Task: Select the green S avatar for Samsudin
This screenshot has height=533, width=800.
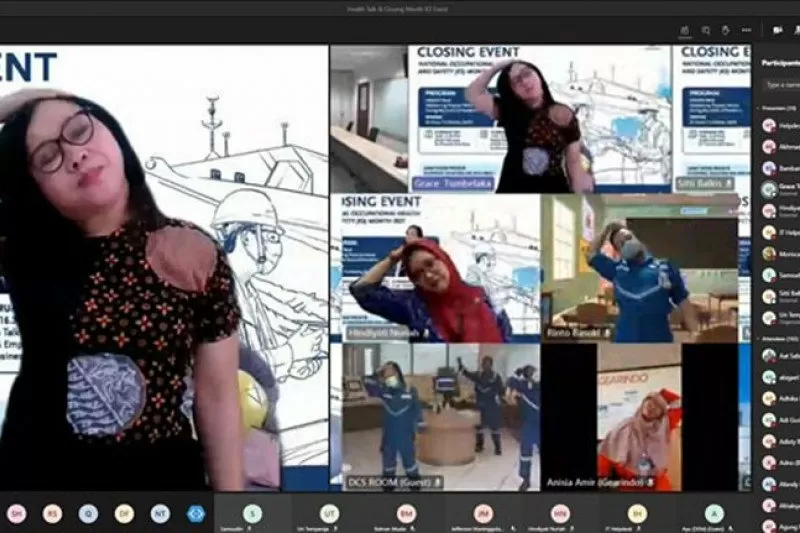Action: [252, 513]
